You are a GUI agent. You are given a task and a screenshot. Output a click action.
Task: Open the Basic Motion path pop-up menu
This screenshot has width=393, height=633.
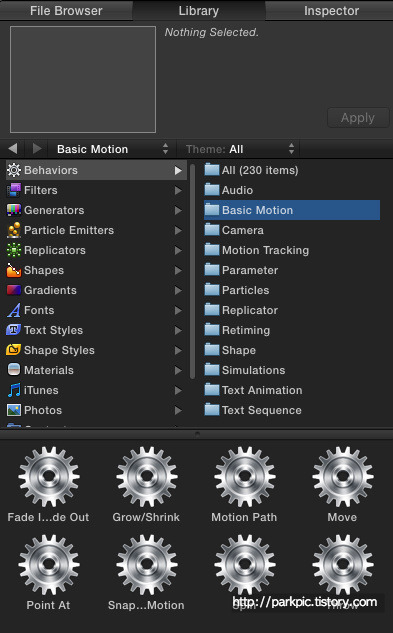(112, 149)
